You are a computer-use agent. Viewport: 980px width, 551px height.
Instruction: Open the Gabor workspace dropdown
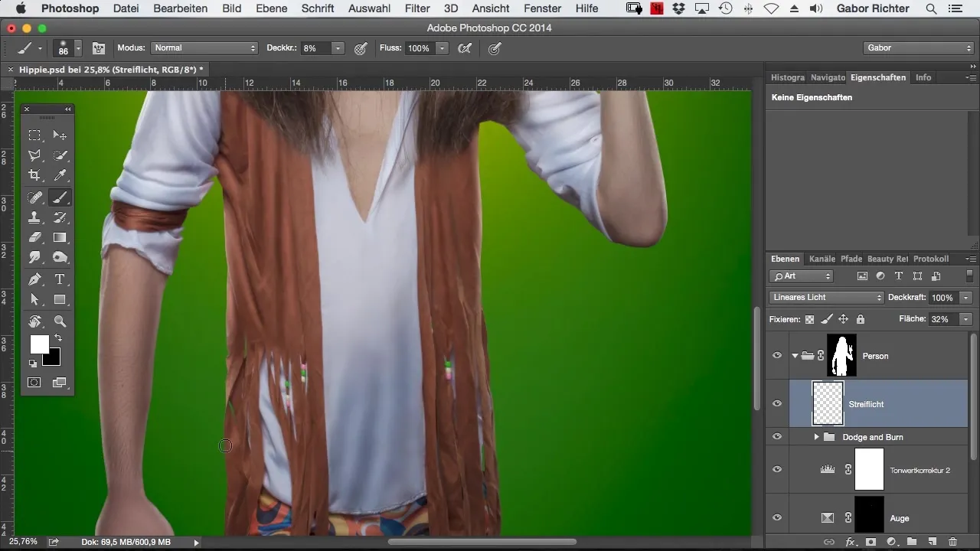coord(917,48)
